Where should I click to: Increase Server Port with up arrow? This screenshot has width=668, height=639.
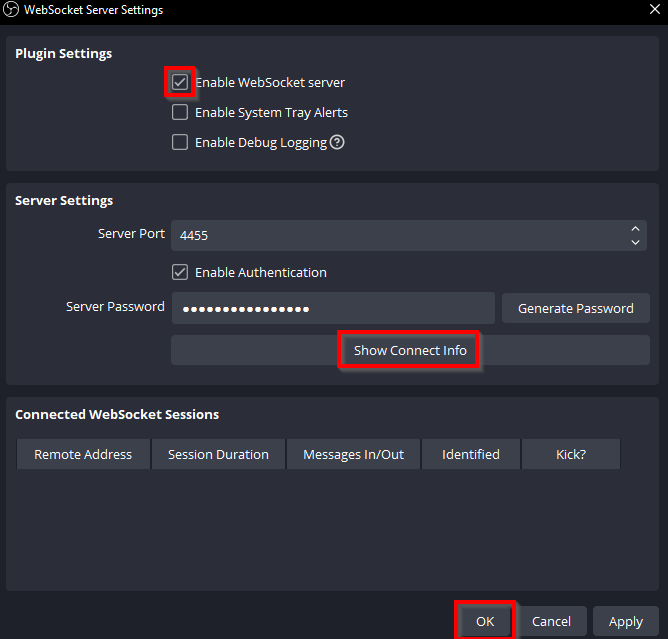[x=635, y=229]
